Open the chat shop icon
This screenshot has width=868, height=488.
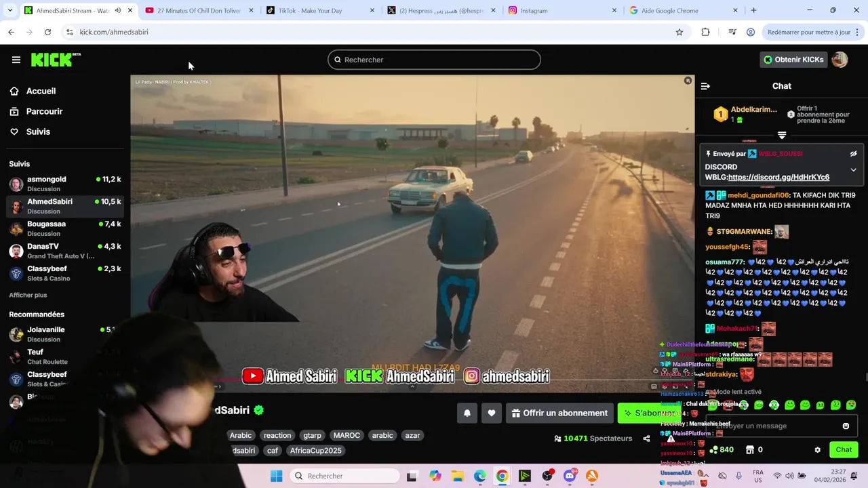[x=750, y=449]
